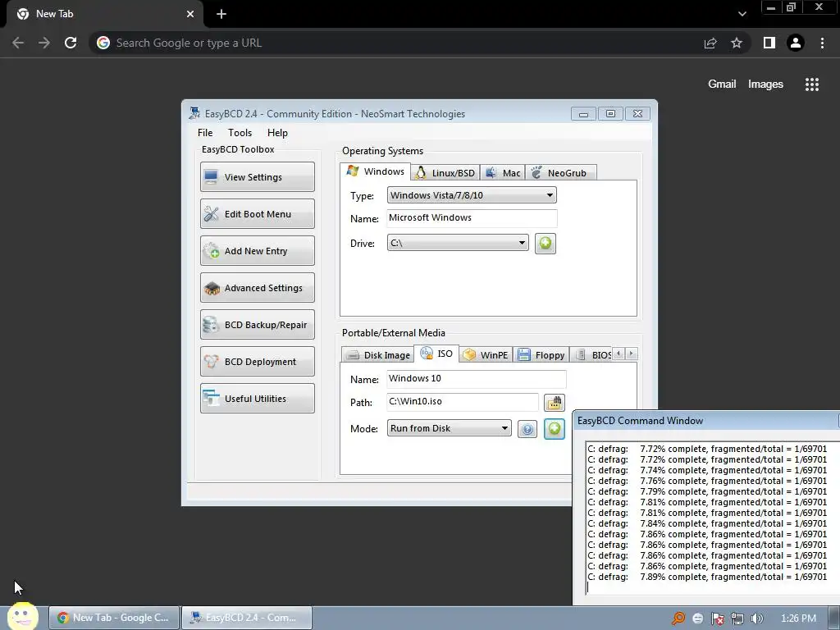Open the Tools menu in EasyBCD
Viewport: 840px width, 630px height.
pyautogui.click(x=240, y=133)
